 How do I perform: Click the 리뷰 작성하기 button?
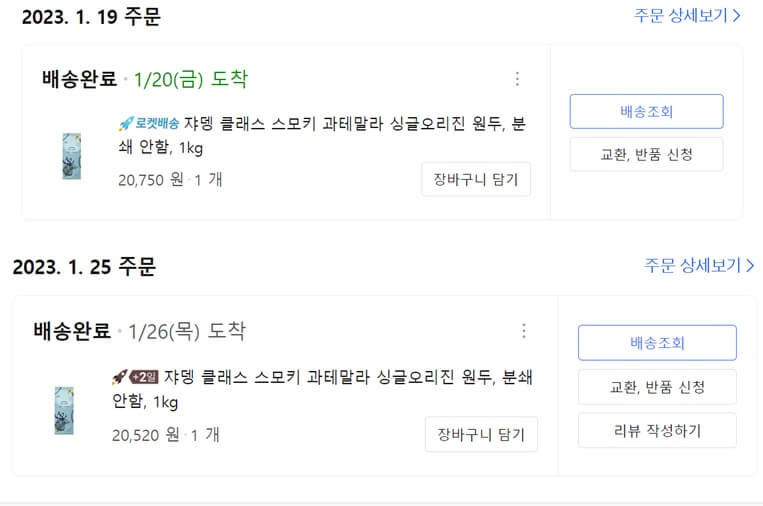pos(657,431)
